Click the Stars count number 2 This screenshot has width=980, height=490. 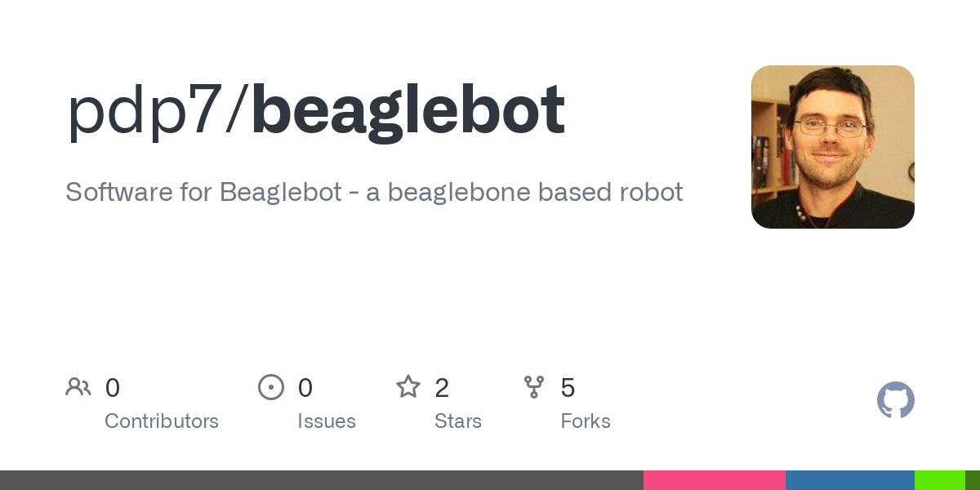[x=442, y=388]
